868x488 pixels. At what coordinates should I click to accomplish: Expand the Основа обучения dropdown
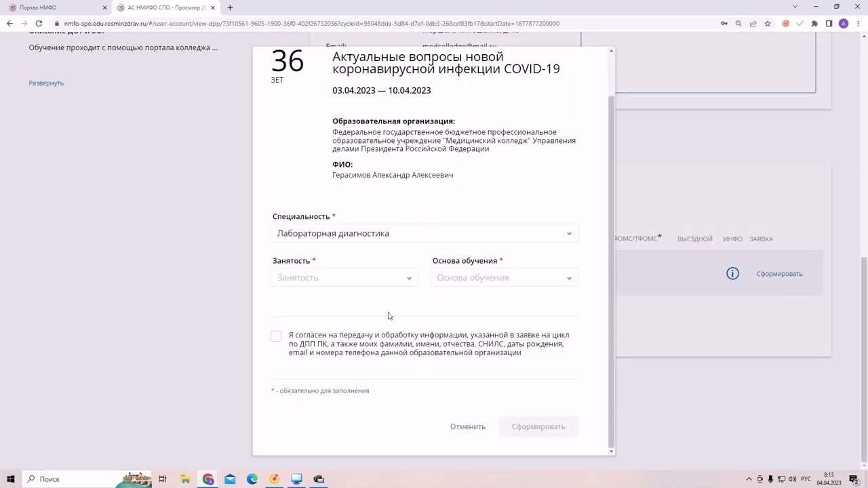click(x=505, y=278)
